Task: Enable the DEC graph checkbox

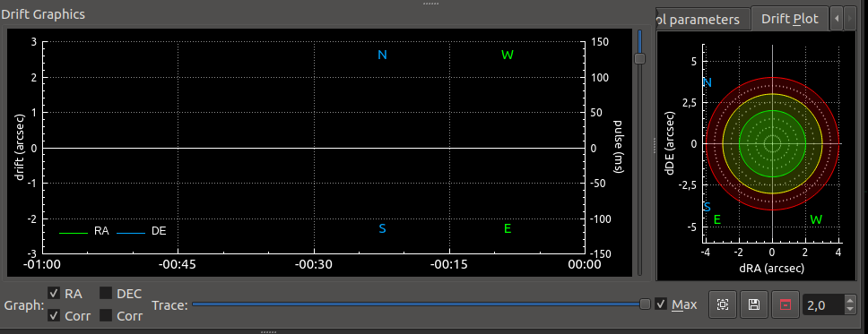Action: (x=106, y=293)
